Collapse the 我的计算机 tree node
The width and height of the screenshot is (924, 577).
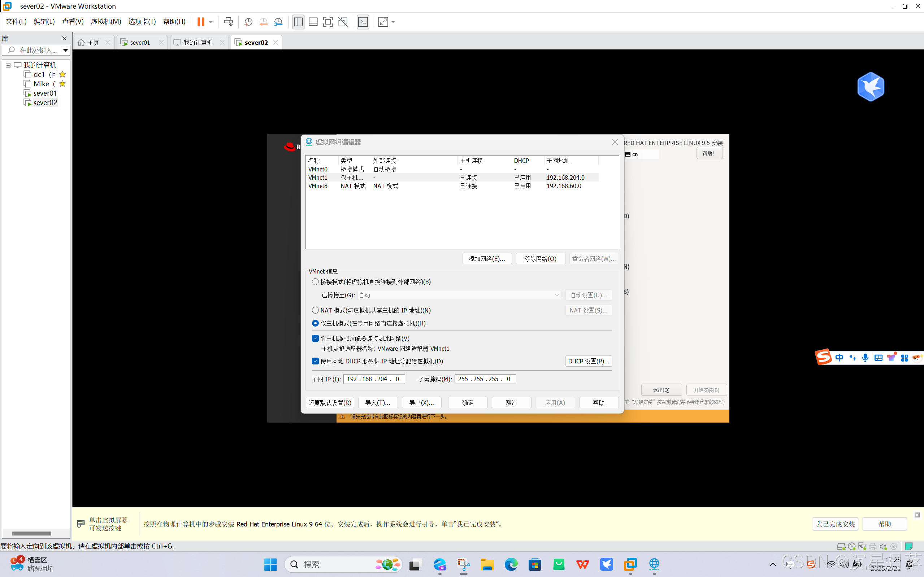(x=8, y=65)
